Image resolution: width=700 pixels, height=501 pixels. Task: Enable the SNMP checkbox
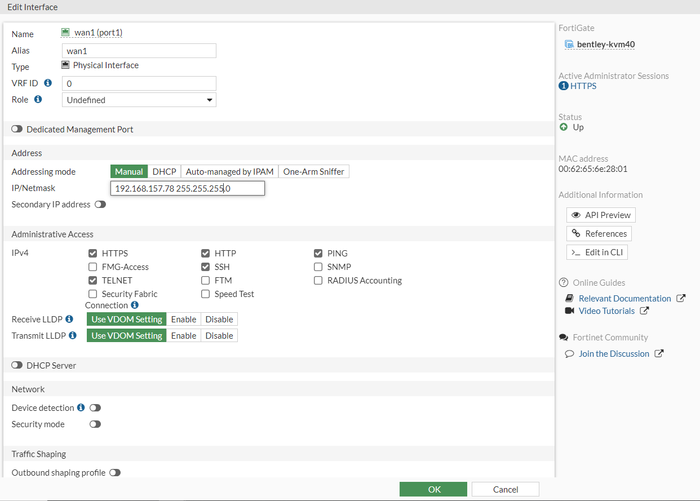coord(319,267)
